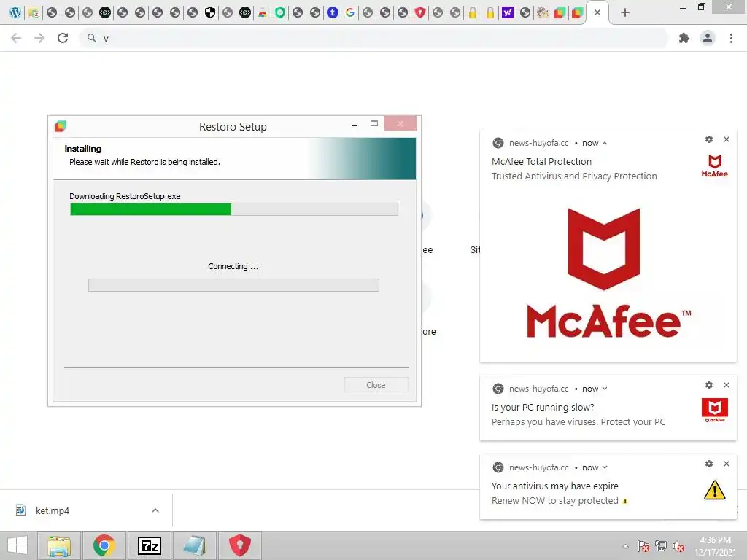747x560 pixels.
Task: Open 7-Zip from the taskbar
Action: (149, 545)
